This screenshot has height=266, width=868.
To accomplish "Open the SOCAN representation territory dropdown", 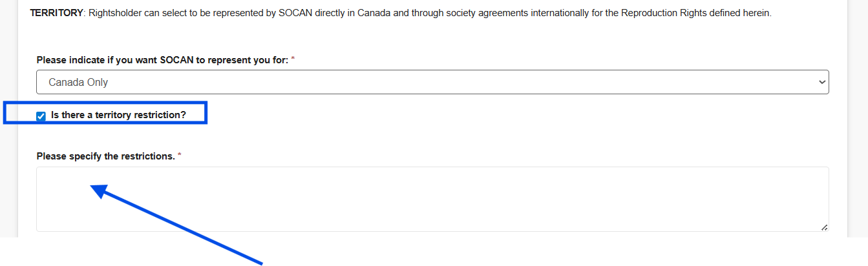I will click(432, 82).
